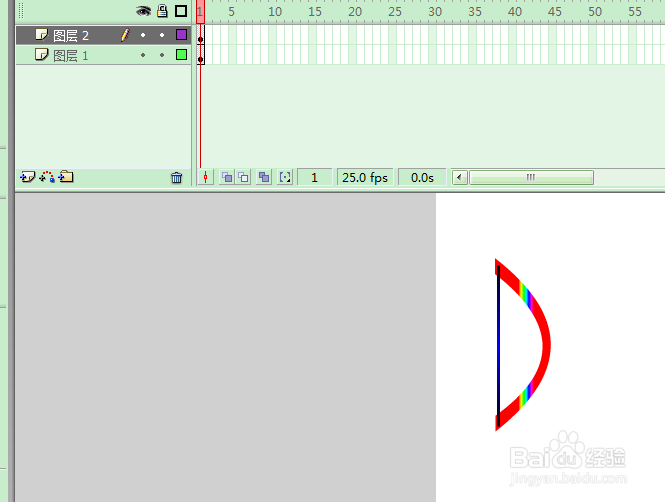Open modify onion markers menu
This screenshot has width=665, height=502.
click(285, 177)
